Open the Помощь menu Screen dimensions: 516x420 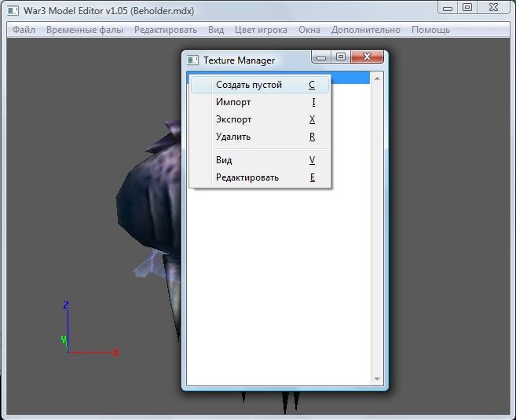tap(430, 30)
